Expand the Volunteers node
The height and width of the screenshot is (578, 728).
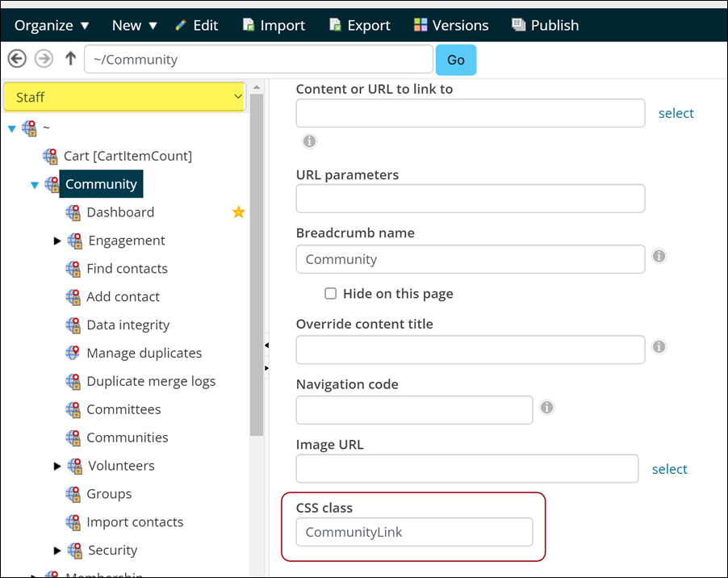pyautogui.click(x=57, y=466)
